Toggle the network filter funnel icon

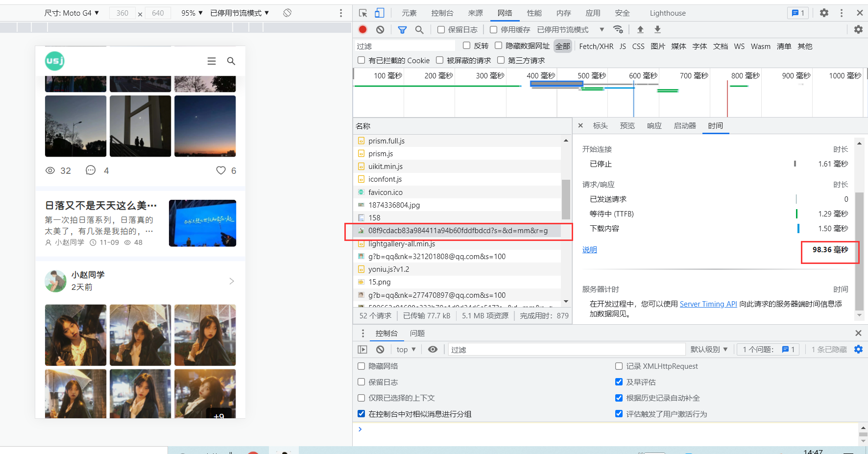tap(402, 30)
